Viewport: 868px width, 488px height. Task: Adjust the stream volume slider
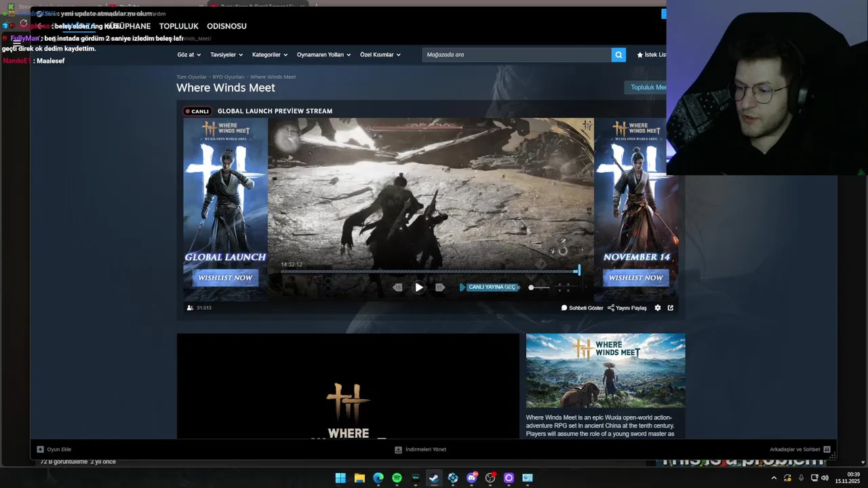coord(539,287)
